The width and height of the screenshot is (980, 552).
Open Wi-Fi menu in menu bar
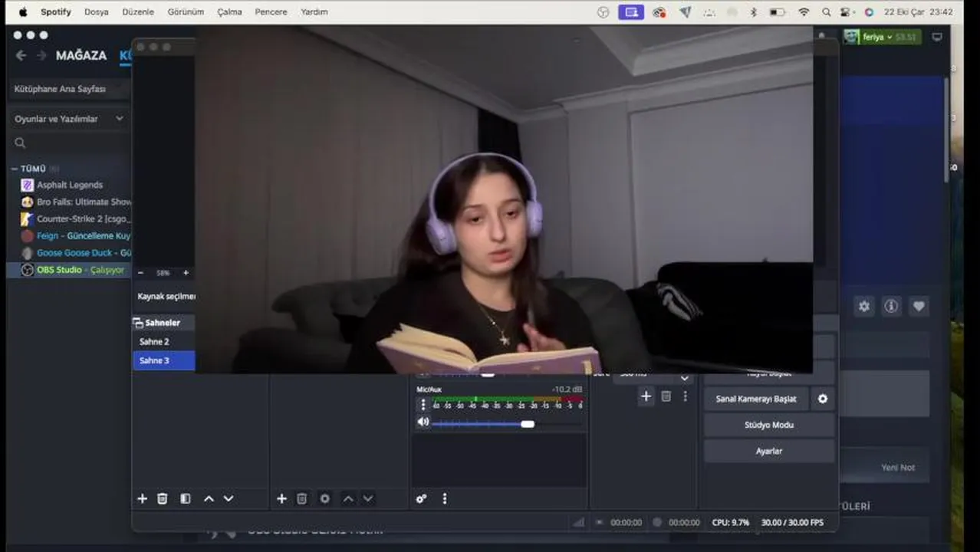[804, 12]
